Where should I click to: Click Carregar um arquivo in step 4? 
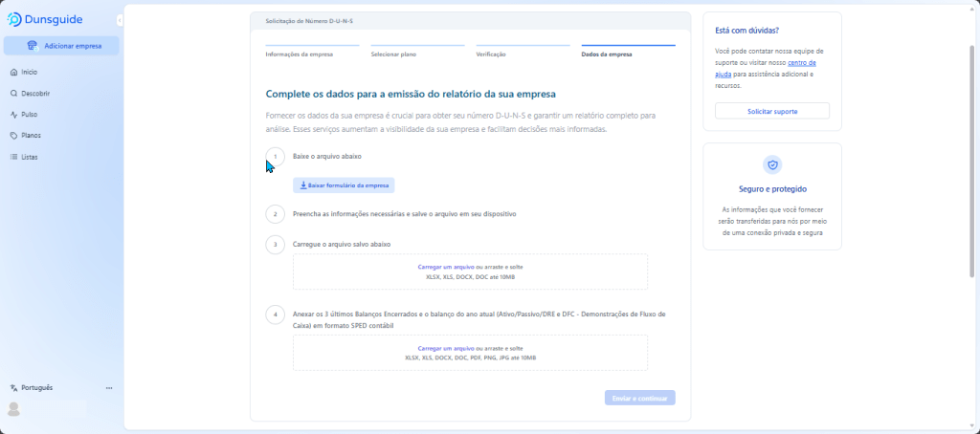click(446, 349)
